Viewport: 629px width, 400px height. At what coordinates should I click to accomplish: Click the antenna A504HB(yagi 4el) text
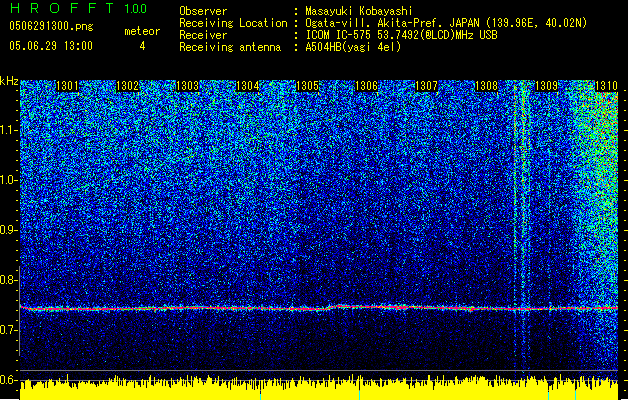[x=353, y=47]
